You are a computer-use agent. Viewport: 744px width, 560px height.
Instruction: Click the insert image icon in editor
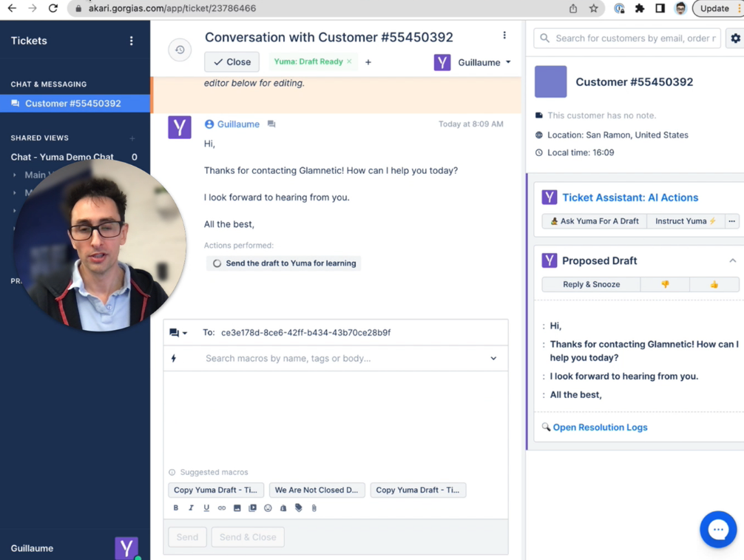(x=237, y=508)
